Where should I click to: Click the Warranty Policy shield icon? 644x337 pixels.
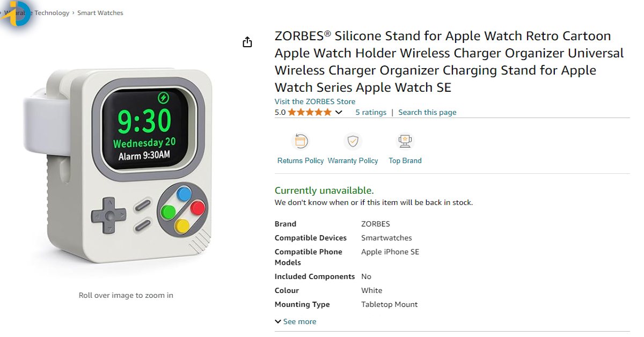(353, 141)
